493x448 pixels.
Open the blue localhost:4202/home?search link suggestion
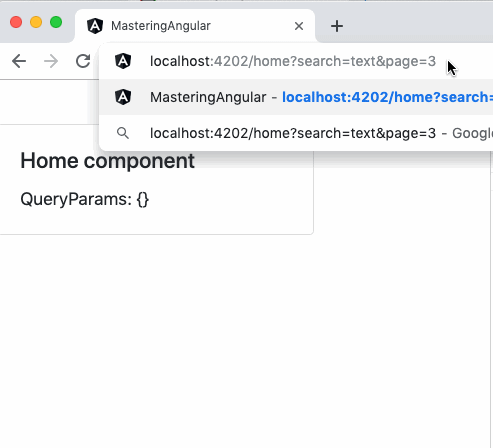pyautogui.click(x=387, y=97)
